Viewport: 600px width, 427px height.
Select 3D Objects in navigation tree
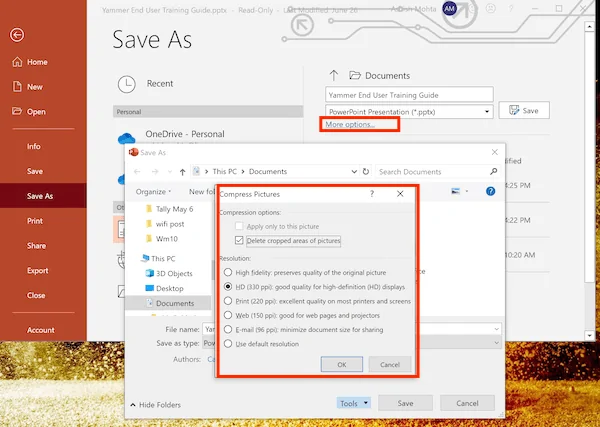tap(169, 273)
